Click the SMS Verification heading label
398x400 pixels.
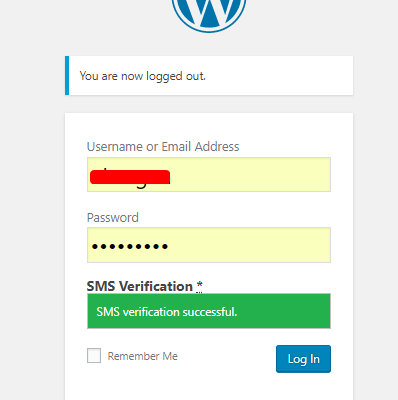(140, 286)
